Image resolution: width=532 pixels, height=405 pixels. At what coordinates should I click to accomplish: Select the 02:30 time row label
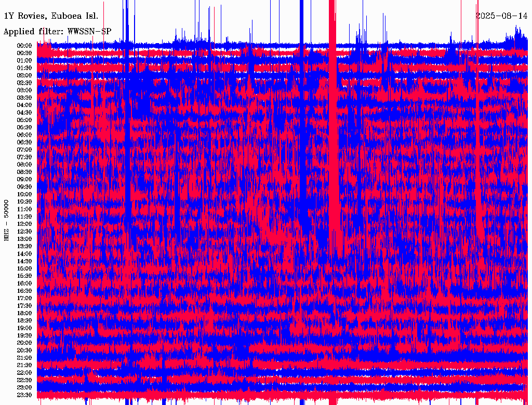coord(24,83)
